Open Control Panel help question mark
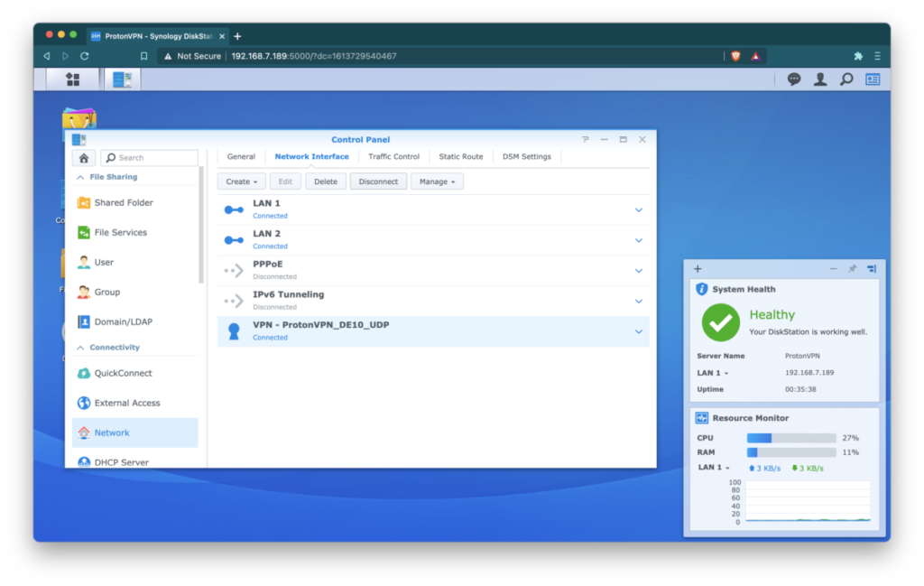The width and height of the screenshot is (924, 586). click(x=585, y=140)
